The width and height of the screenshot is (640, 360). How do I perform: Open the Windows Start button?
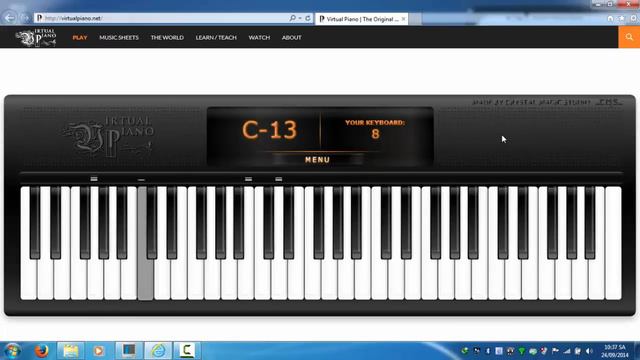click(12, 351)
